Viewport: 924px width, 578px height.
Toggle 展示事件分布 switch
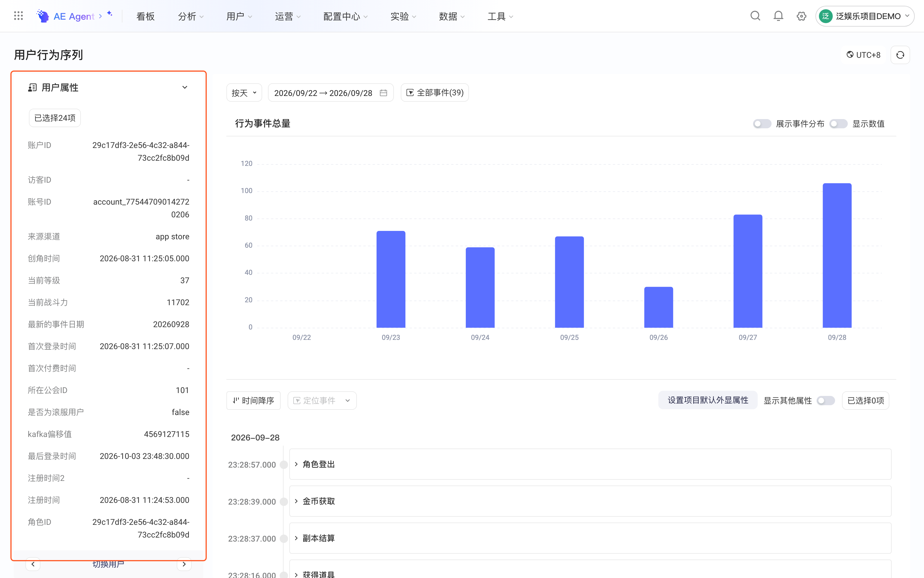(762, 124)
